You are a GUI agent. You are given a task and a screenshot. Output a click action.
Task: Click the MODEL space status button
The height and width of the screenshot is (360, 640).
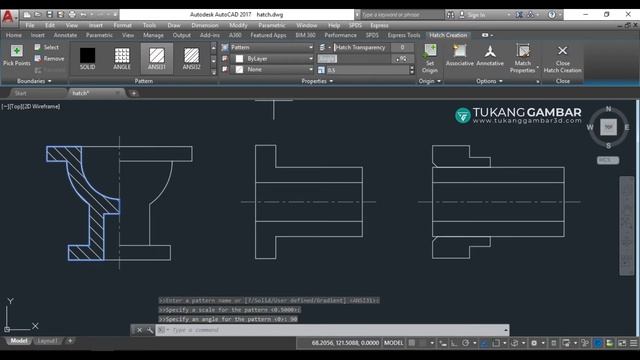(393, 343)
